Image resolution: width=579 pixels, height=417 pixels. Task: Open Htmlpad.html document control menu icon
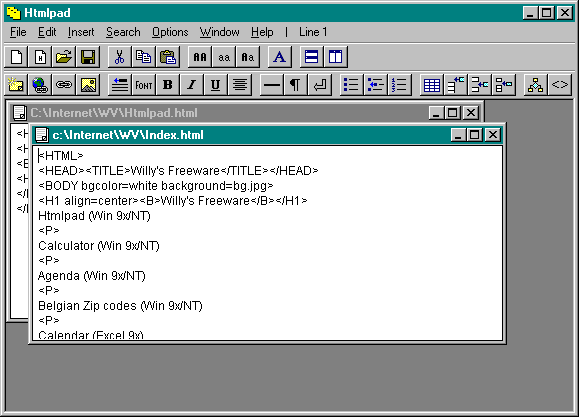point(19,113)
